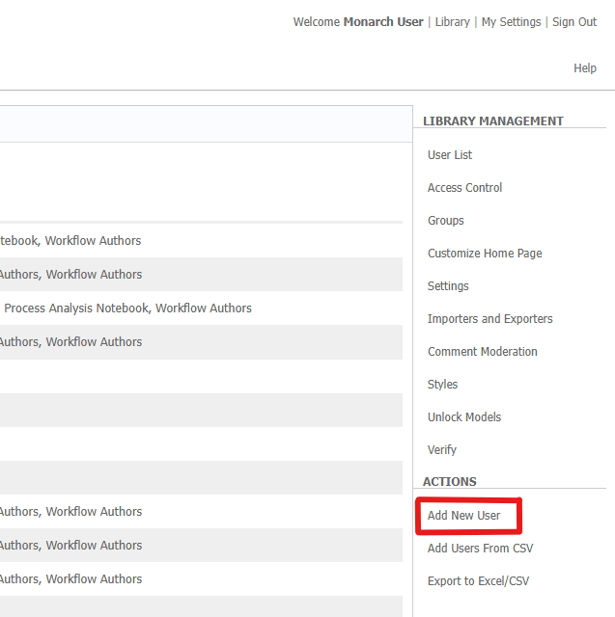Open the Help page
Image resolution: width=615 pixels, height=617 pixels.
tap(584, 68)
